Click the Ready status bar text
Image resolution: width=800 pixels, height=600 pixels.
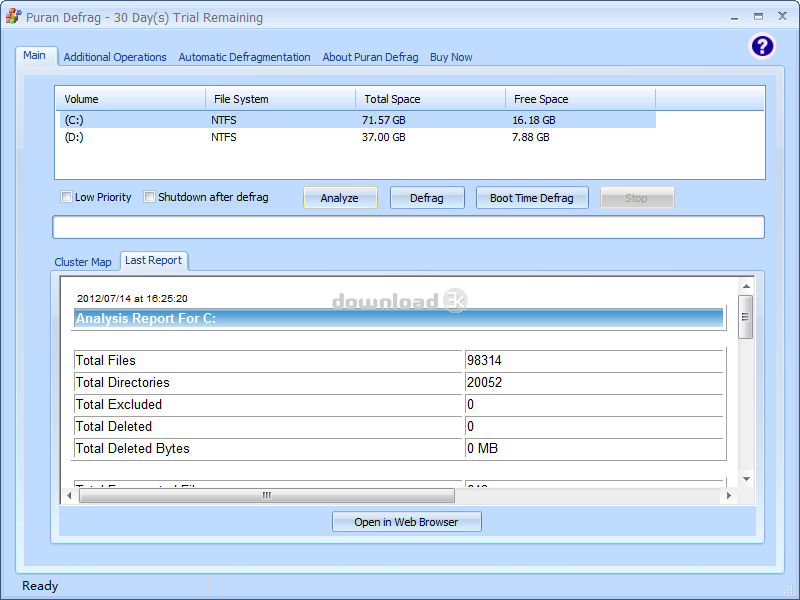click(40, 586)
